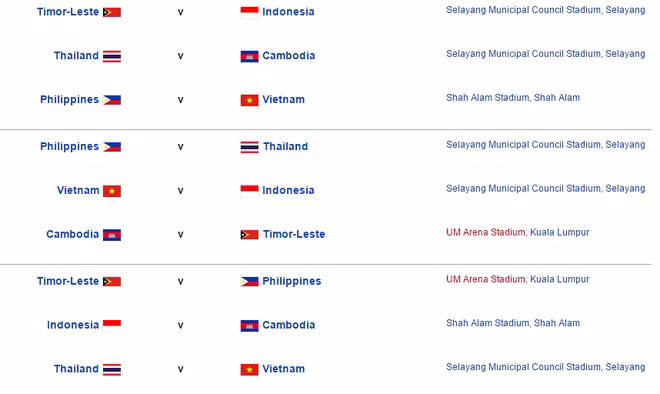Open Thailand team link in last row
Viewport: 660px width, 394px height.
pyautogui.click(x=76, y=369)
